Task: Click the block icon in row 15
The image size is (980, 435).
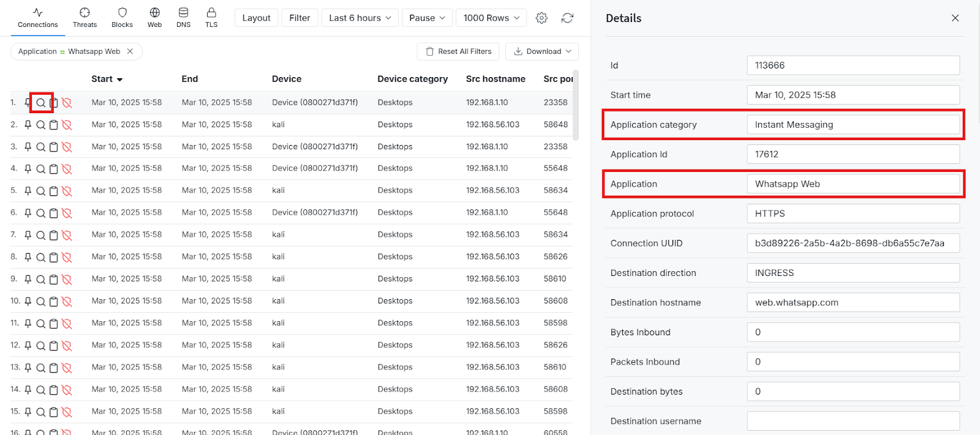Action: pyautogui.click(x=67, y=412)
